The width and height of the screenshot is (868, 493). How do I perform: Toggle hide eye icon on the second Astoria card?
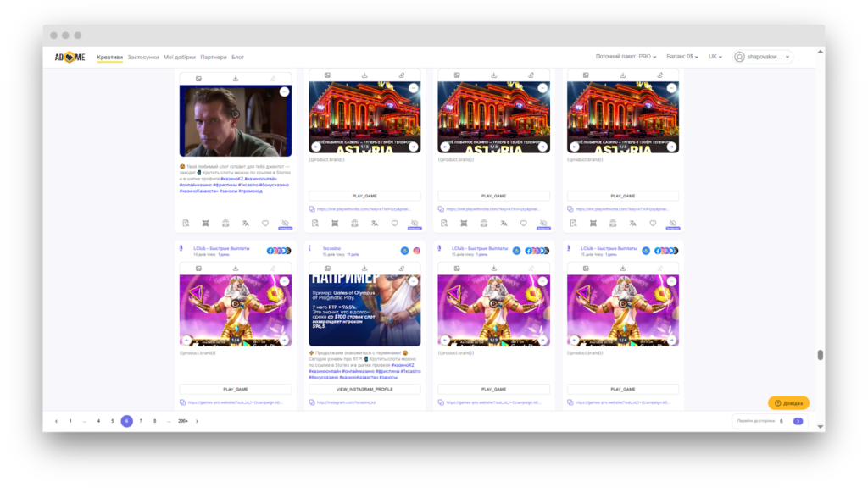point(543,224)
